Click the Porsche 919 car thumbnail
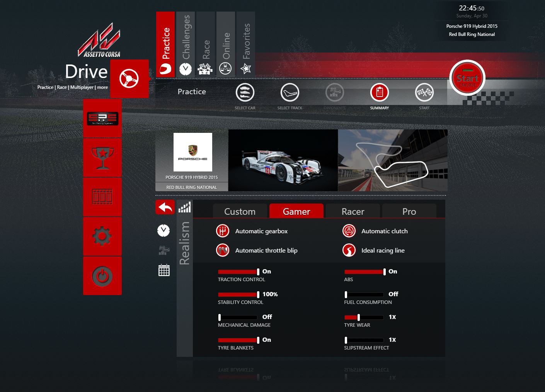Viewport: 545px width, 392px height. pos(283,160)
